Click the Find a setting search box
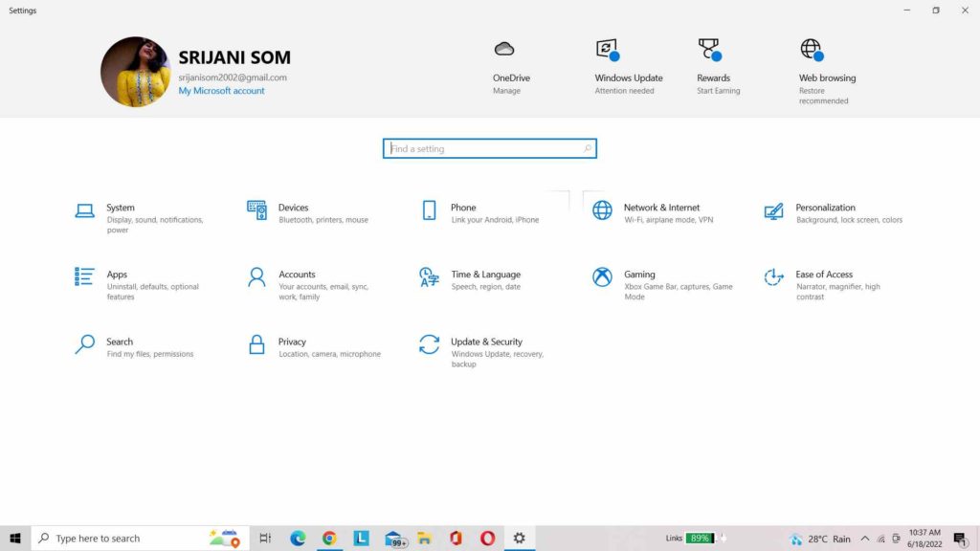The height and width of the screenshot is (551, 980). coord(489,148)
